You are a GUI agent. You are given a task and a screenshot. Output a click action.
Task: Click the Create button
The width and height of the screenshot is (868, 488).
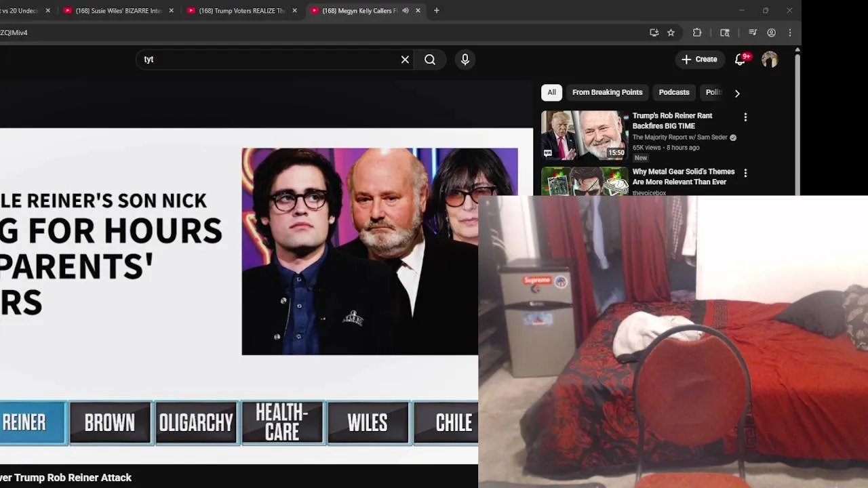[x=699, y=60]
